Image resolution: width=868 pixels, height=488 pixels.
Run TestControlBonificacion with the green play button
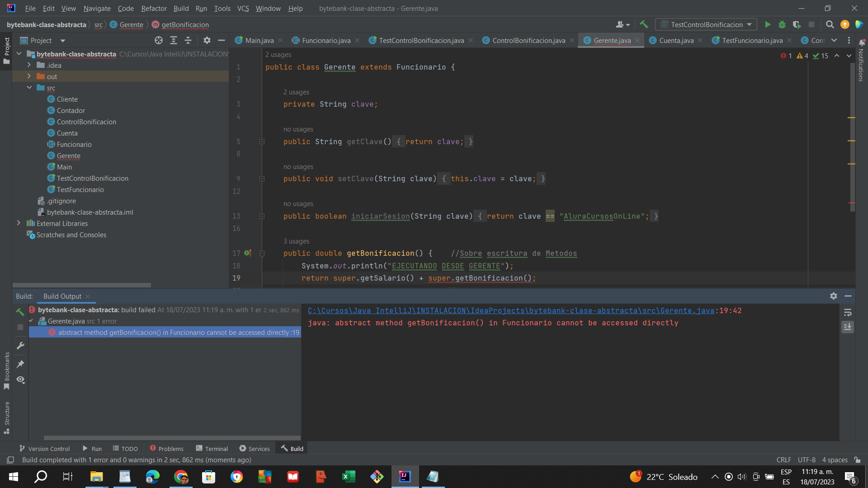pos(768,24)
